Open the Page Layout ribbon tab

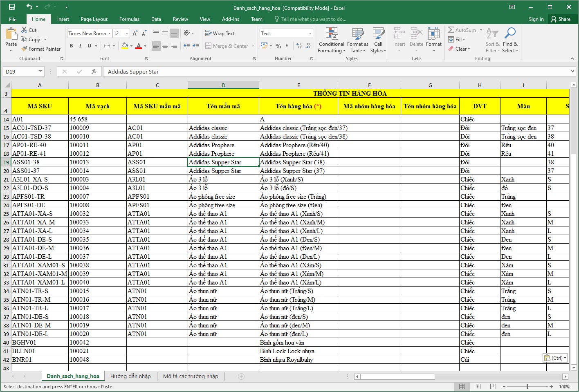coord(94,19)
